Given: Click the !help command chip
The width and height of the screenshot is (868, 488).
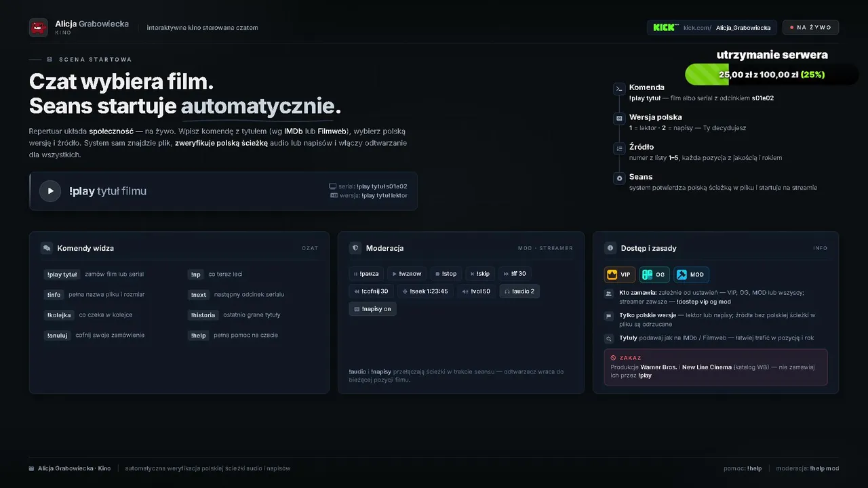Looking at the screenshot, I should [198, 335].
